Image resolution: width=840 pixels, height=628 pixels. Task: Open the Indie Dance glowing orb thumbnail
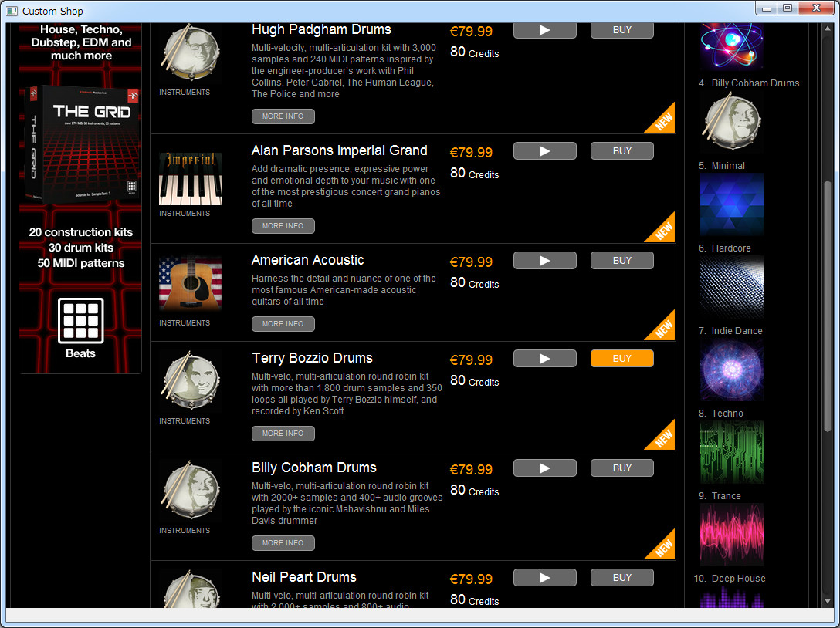731,370
